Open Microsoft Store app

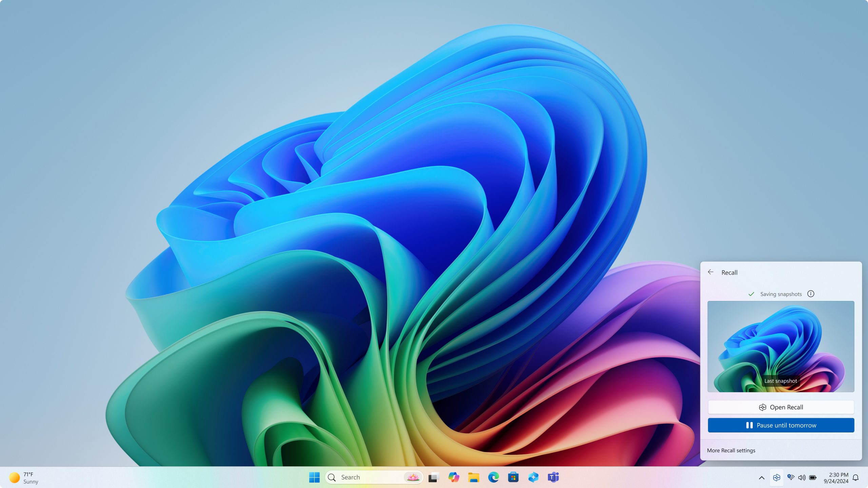point(513,477)
